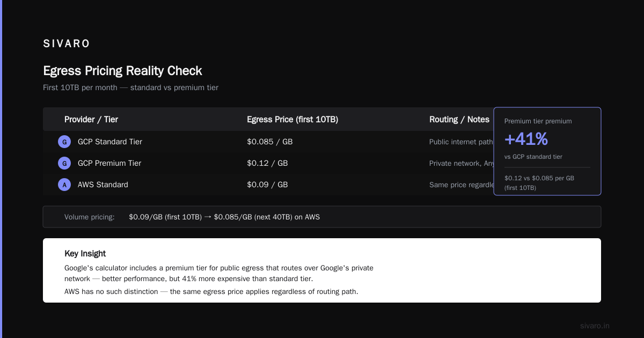Select the 'AWS Standard' row label
The height and width of the screenshot is (338, 644).
coord(103,185)
